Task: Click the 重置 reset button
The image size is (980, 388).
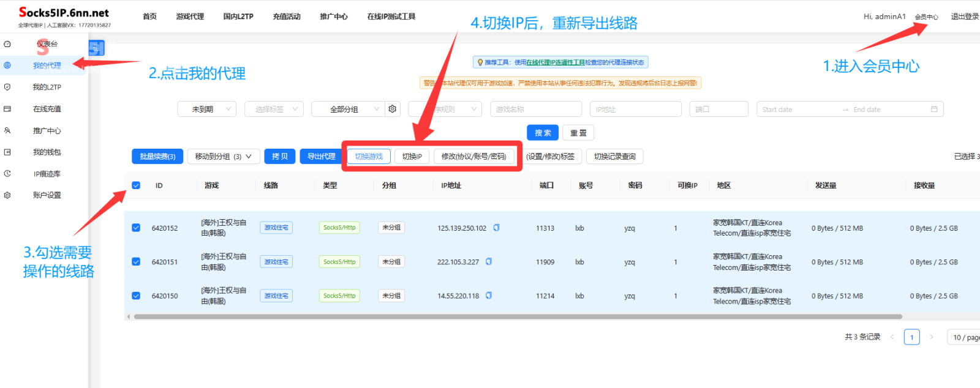Action: click(578, 133)
